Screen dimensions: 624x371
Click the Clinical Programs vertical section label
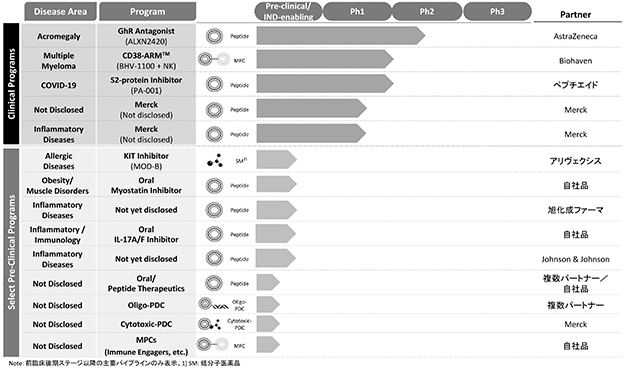[12, 84]
